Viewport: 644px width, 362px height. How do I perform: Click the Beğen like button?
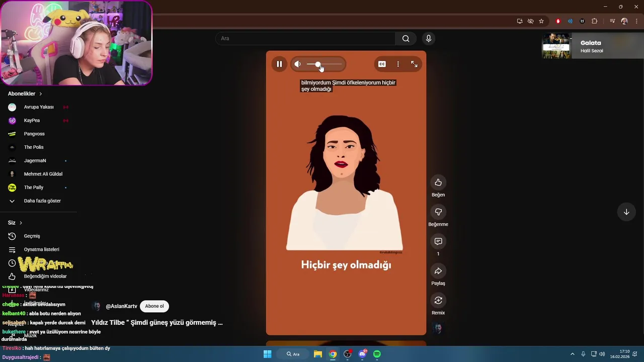pos(438,182)
